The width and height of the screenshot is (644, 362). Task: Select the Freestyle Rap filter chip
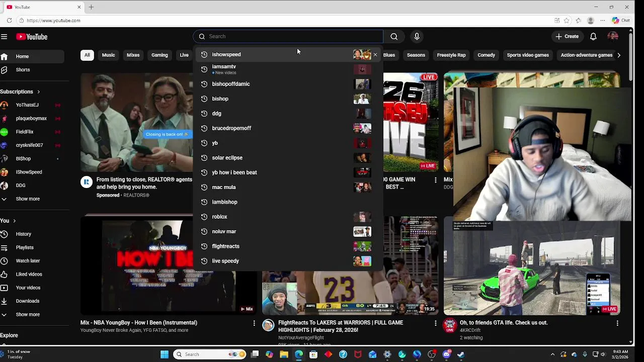click(451, 55)
